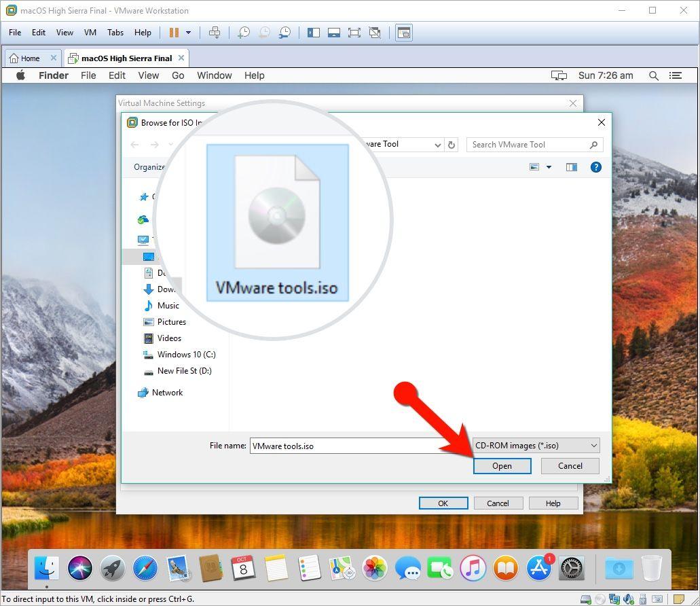This screenshot has height=606, width=700.
Task: Enter full screen mode via toolbar icon
Action: pyautogui.click(x=354, y=33)
